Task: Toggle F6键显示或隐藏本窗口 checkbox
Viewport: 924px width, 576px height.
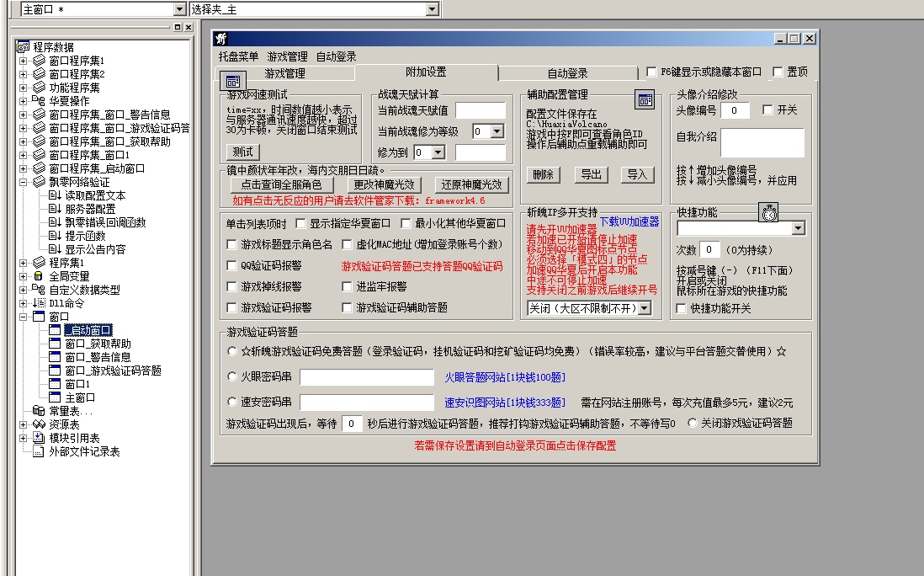Action: (651, 72)
